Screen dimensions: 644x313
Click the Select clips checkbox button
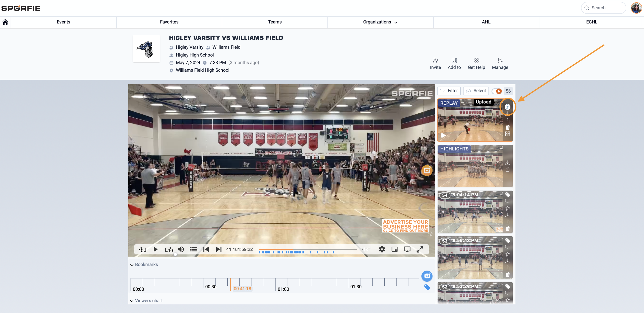coord(476,91)
